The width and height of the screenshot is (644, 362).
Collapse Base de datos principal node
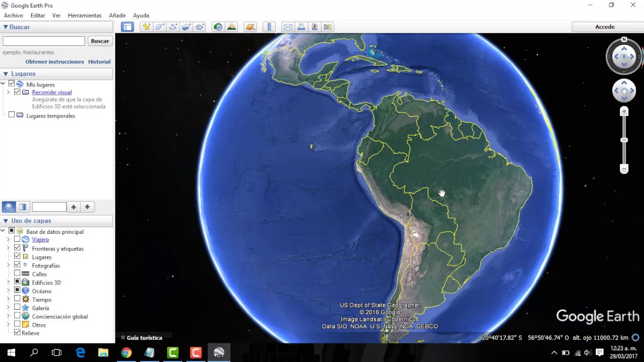3,231
